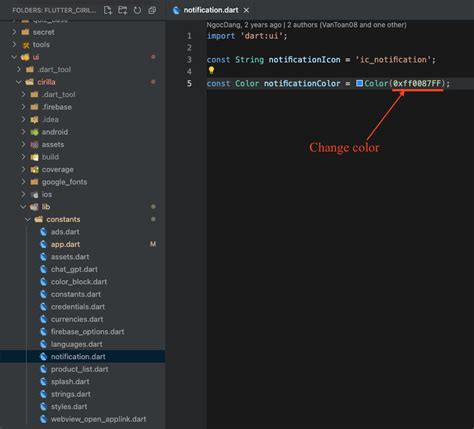Refresh the explorer with the refresh icon
This screenshot has width=474, height=429.
point(137,10)
